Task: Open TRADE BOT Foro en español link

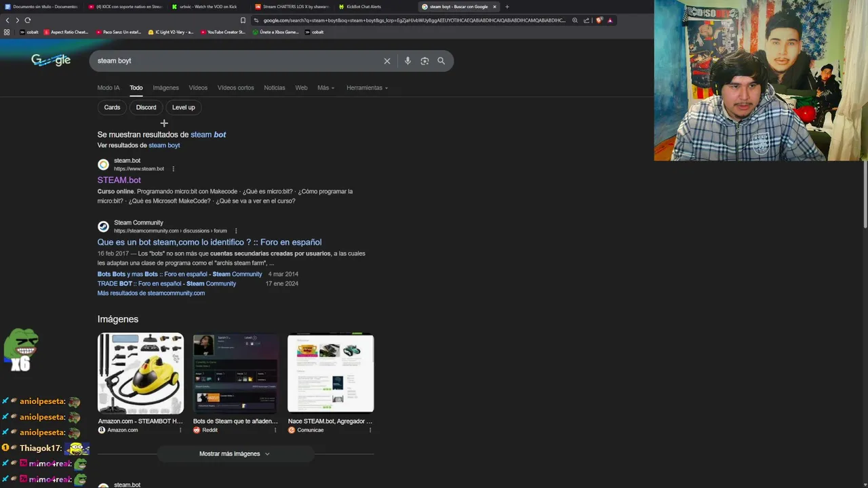Action: click(166, 283)
